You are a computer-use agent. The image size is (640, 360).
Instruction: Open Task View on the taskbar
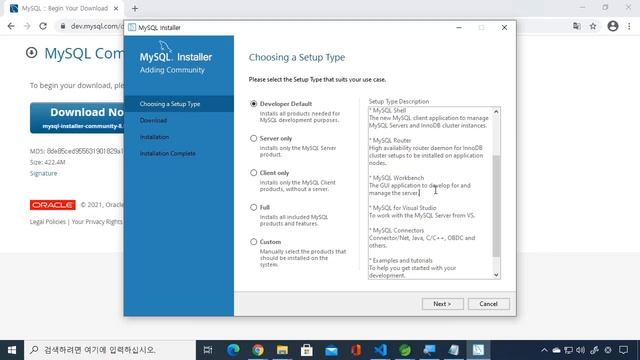(x=208, y=350)
